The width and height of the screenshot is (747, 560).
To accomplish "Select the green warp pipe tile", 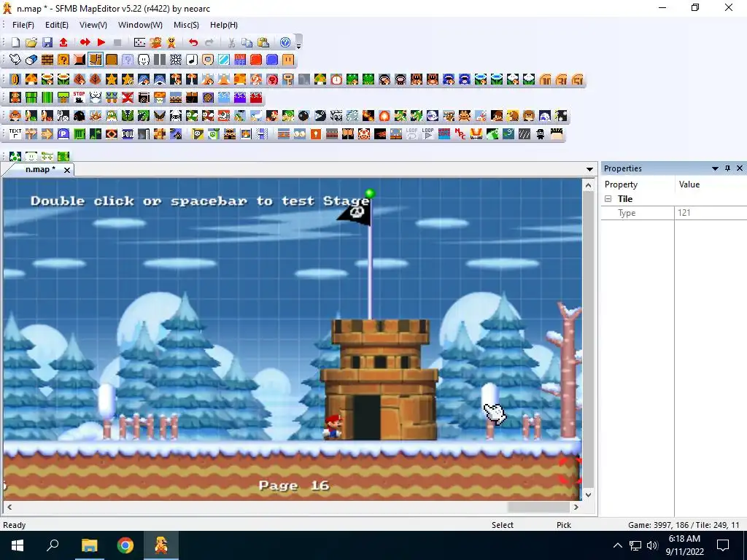I will (x=31, y=98).
